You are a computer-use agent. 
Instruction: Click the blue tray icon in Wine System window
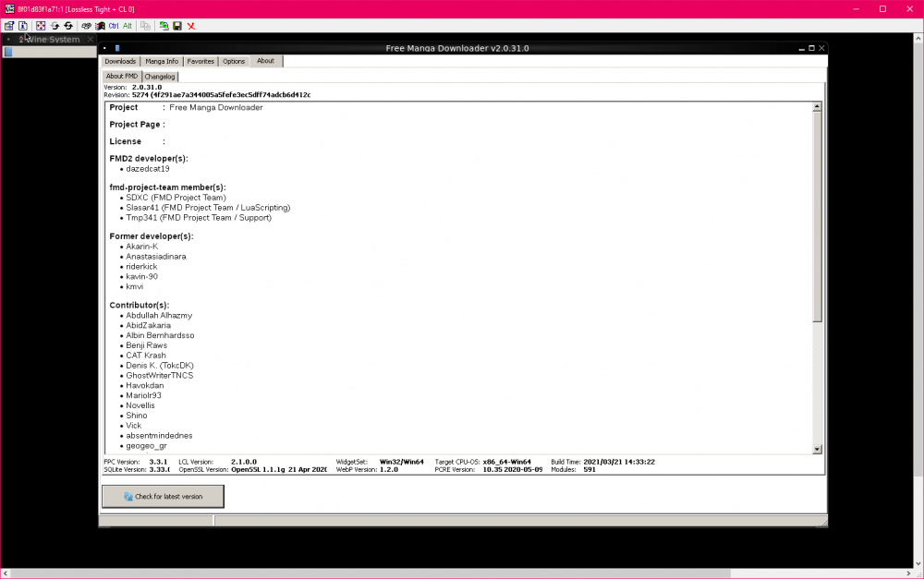8,52
